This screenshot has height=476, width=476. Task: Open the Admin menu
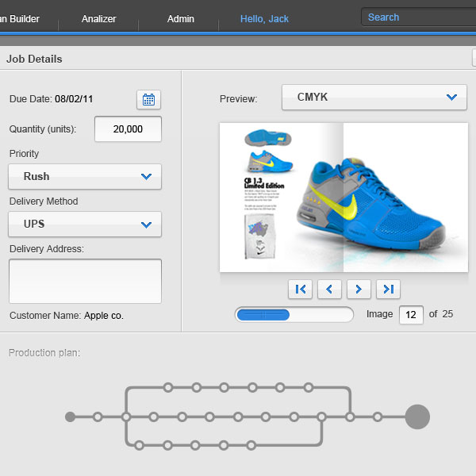(181, 19)
